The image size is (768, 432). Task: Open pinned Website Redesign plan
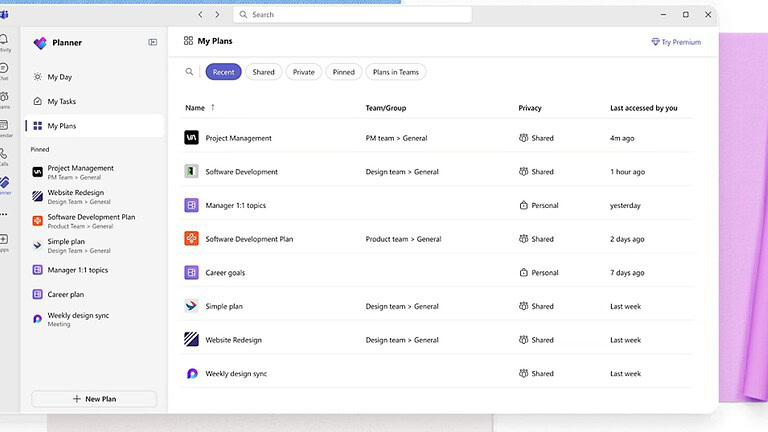[95, 196]
